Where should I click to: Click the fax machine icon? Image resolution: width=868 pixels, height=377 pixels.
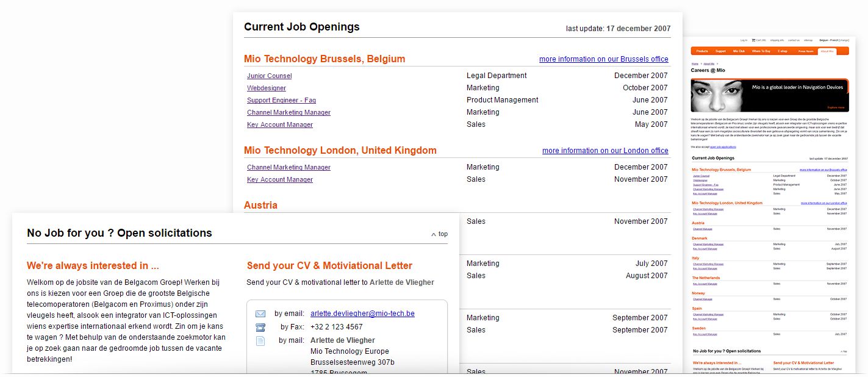pyautogui.click(x=260, y=327)
